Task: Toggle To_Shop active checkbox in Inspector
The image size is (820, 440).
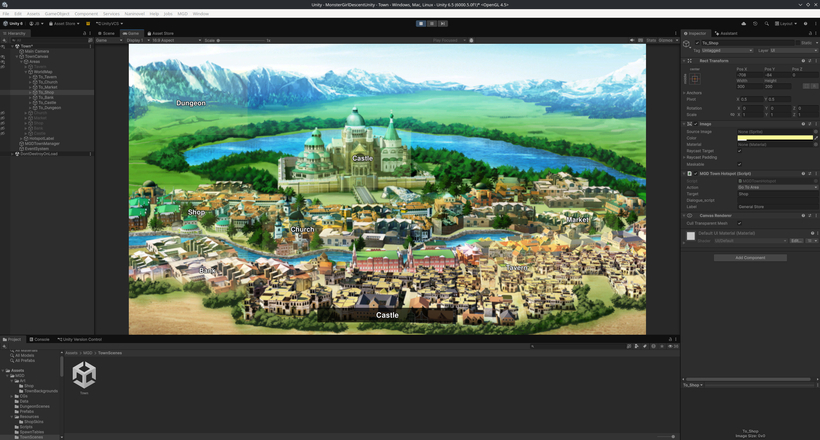Action: tap(697, 43)
